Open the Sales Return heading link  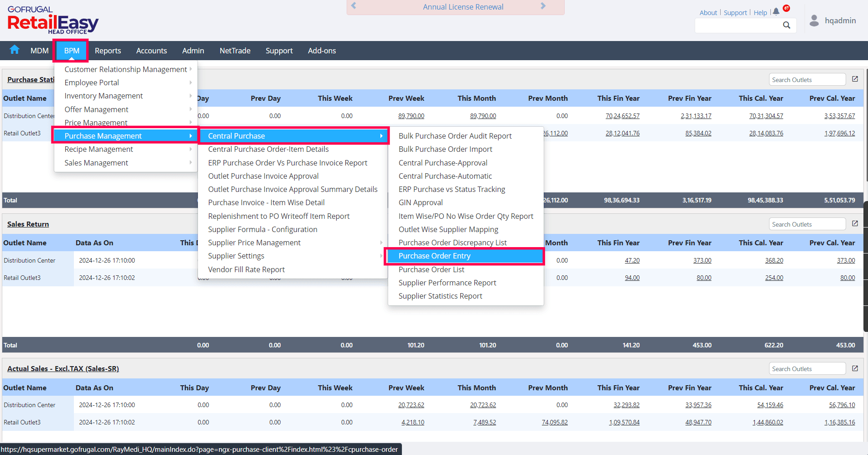pos(28,224)
